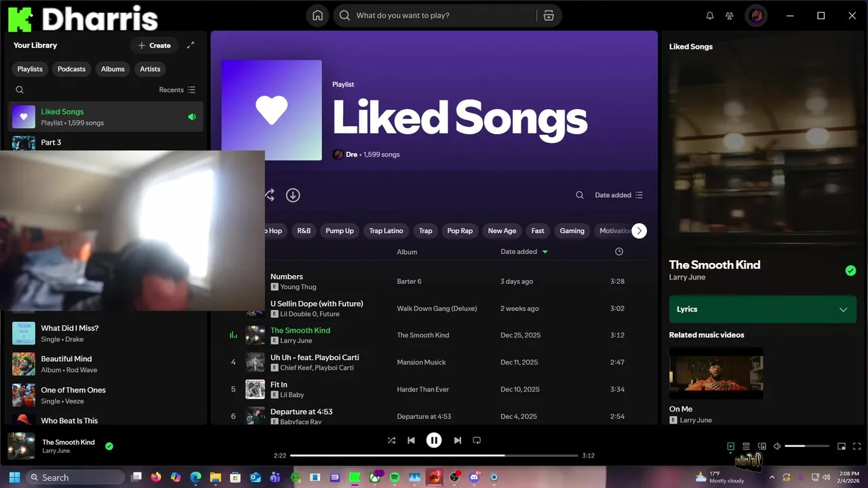
Task: Open Connect to a device
Action: click(x=762, y=446)
